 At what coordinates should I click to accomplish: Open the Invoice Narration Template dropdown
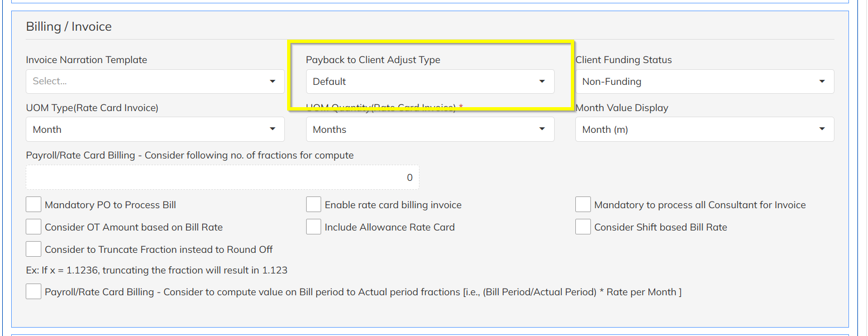pyautogui.click(x=155, y=81)
